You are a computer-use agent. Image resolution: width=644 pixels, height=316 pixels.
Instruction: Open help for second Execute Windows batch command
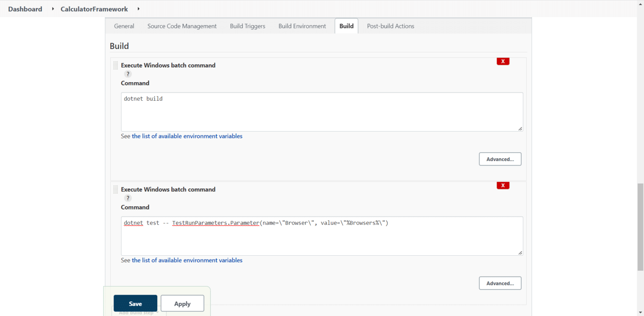tap(128, 198)
